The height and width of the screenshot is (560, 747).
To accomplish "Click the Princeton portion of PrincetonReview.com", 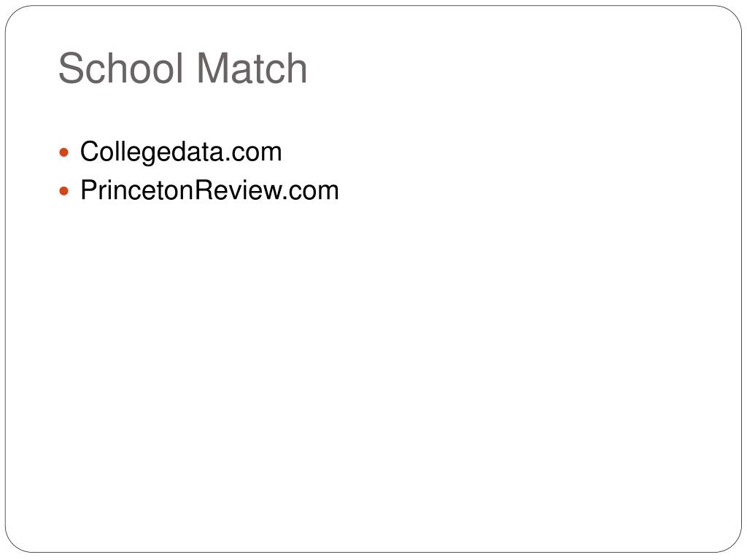I will [x=138, y=190].
